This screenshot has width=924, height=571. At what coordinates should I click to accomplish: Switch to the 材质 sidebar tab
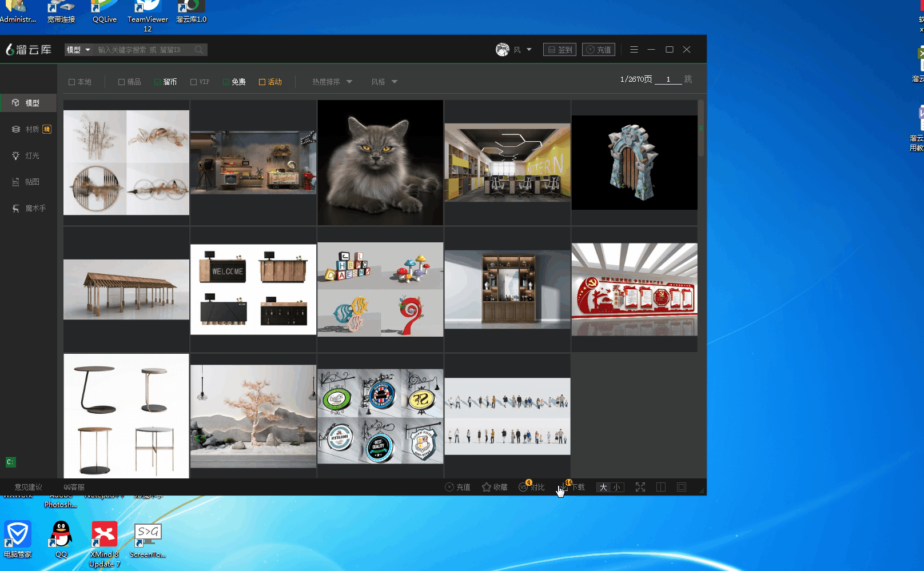point(29,129)
